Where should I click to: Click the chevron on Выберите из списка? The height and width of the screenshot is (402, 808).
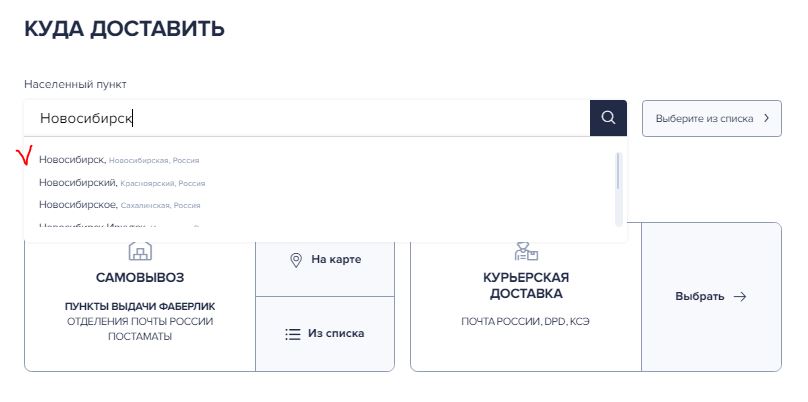[x=766, y=118]
